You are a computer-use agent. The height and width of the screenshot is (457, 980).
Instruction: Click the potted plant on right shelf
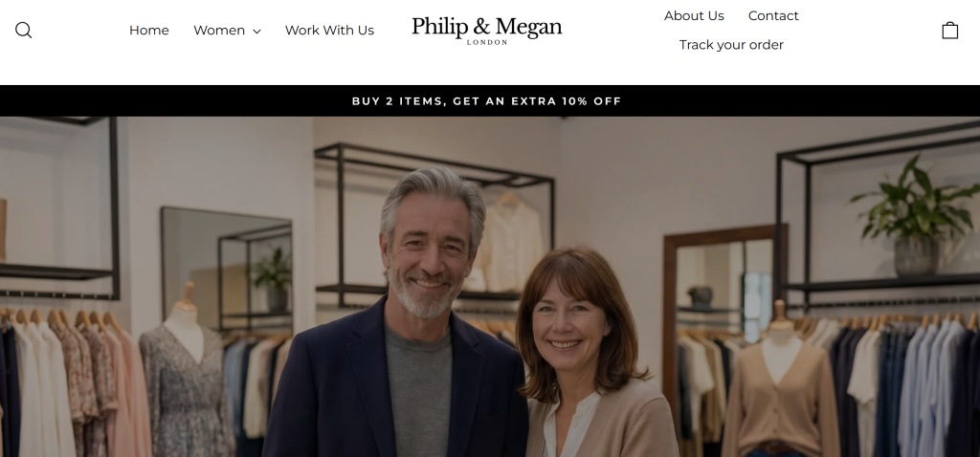(x=916, y=215)
